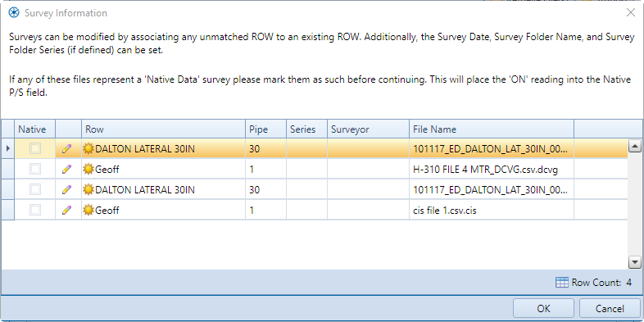Viewport: 644px width, 322px height.
Task: Click the sun icon in the highlighted DALTON LATERAL row
Action: click(x=88, y=148)
